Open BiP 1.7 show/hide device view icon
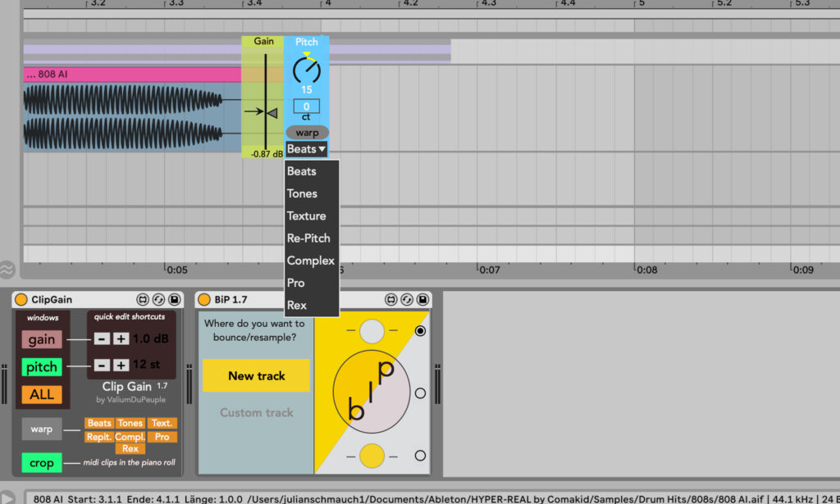 coord(391,300)
